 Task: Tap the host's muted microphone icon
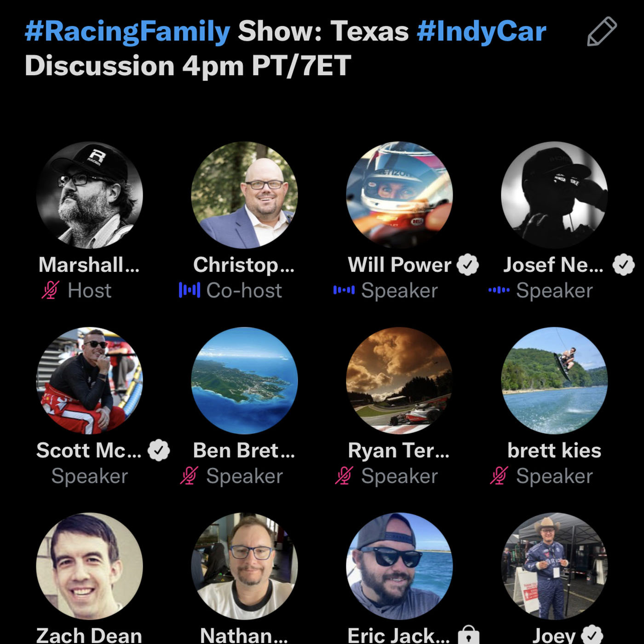pos(50,290)
